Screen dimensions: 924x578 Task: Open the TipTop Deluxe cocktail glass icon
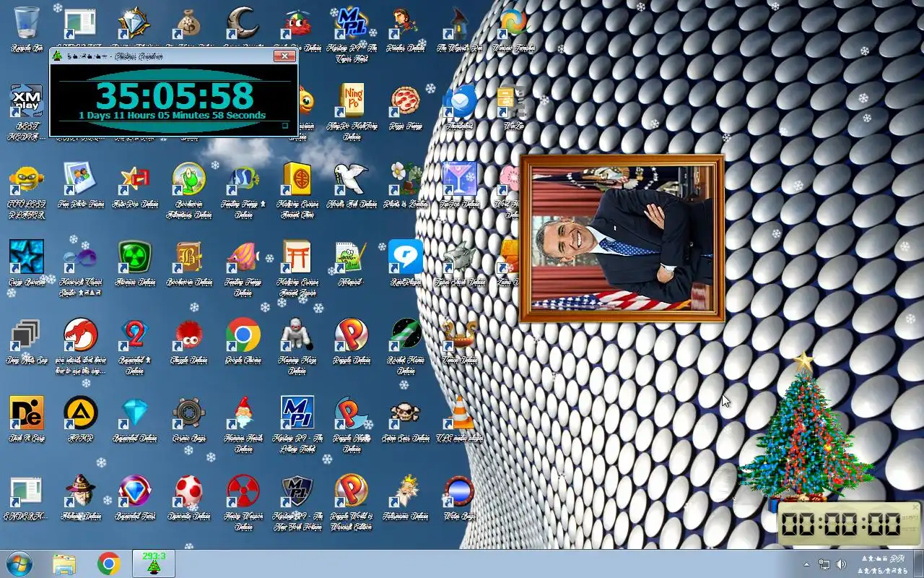460,178
